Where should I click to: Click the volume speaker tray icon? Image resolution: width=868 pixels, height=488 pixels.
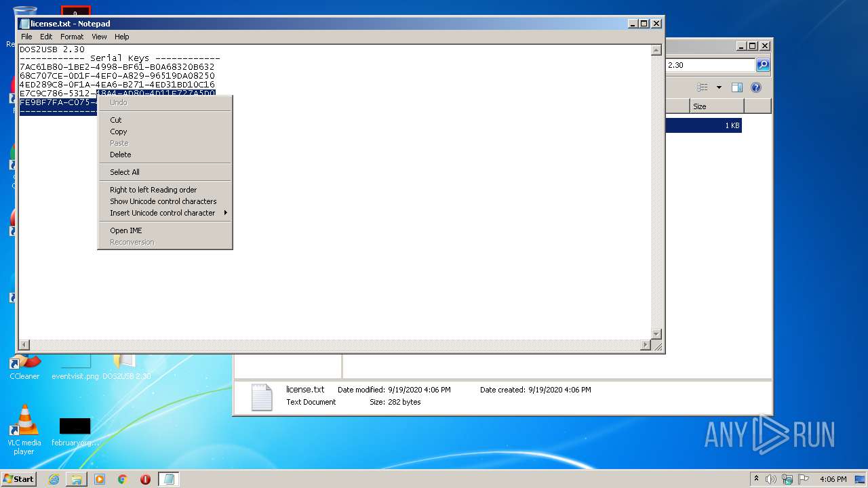point(771,479)
